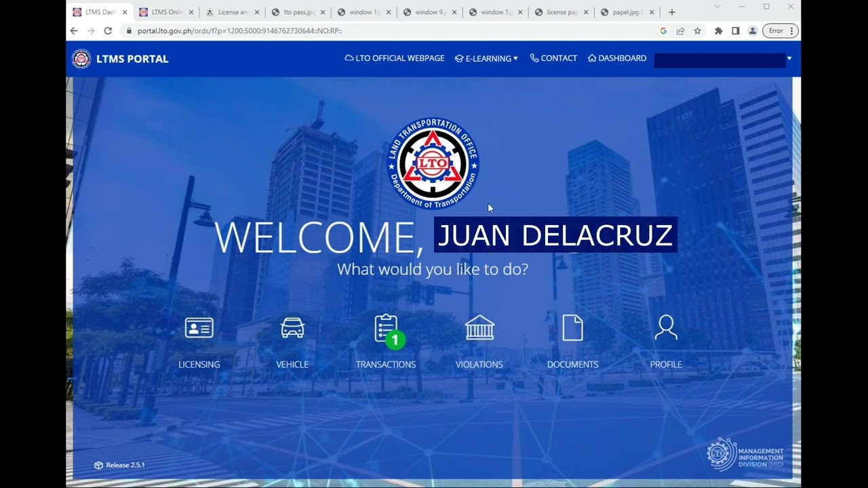Expand the user account dropdown arrow
868x488 pixels.
(789, 58)
